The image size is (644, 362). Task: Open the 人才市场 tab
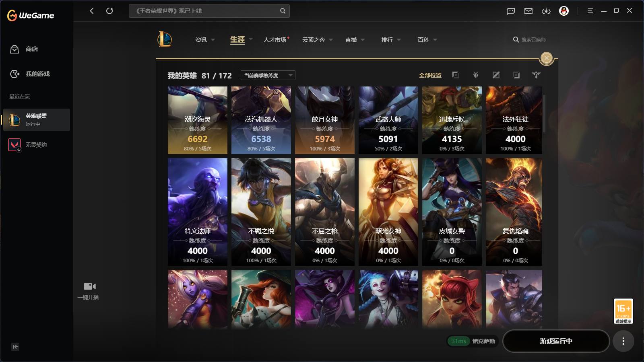(x=275, y=40)
